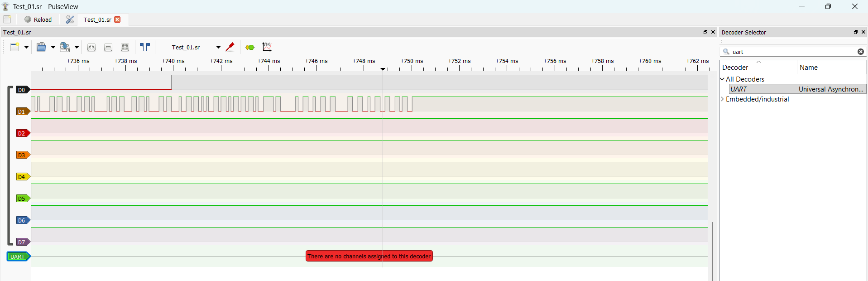Open the settings wrench-and-screwdriver icon

(70, 19)
